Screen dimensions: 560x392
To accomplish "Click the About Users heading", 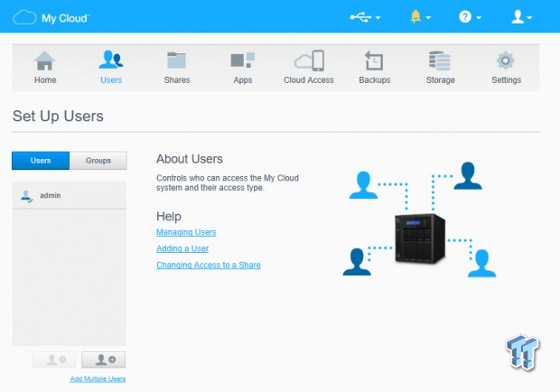I will (x=190, y=159).
